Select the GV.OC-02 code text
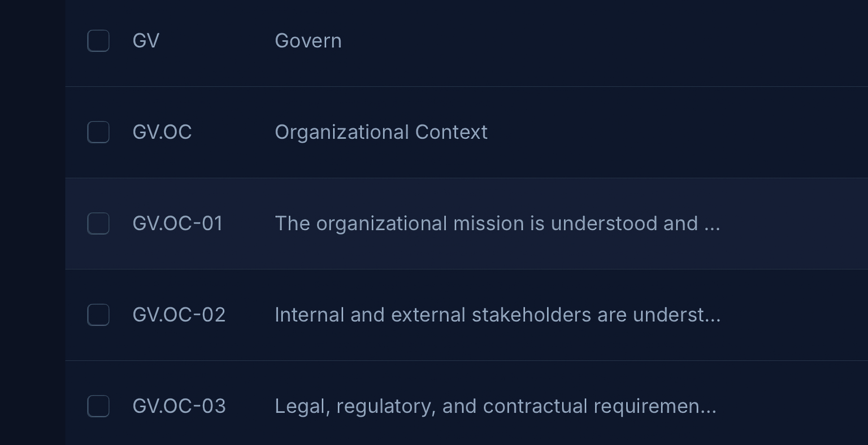The image size is (868, 445). [x=179, y=315]
